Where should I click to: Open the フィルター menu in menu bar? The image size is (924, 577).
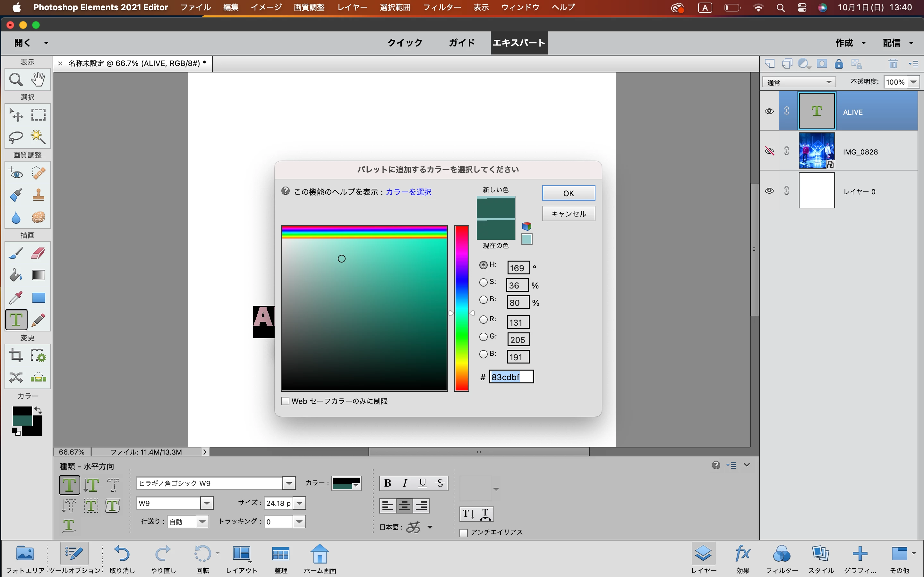point(441,7)
